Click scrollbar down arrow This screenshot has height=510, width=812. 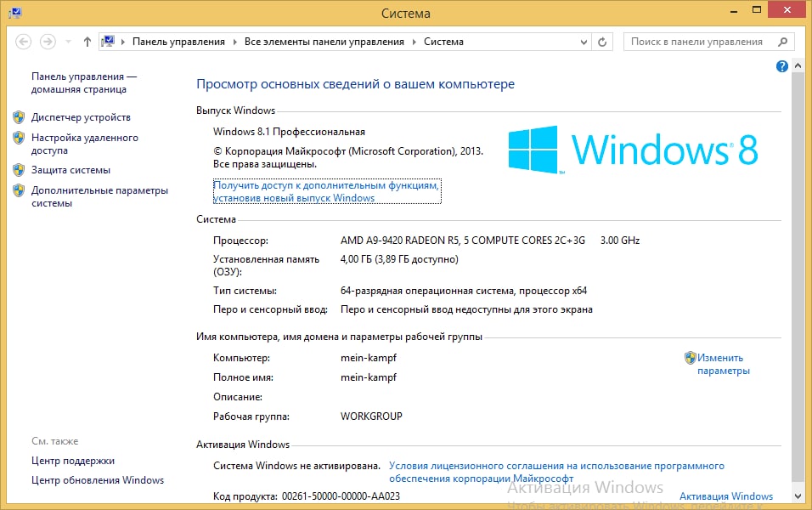point(798,496)
